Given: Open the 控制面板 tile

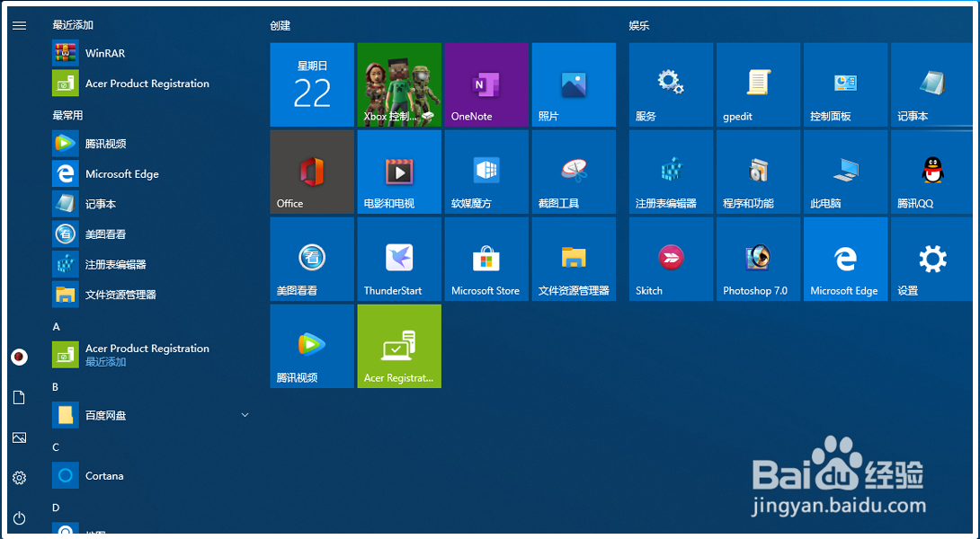Looking at the screenshot, I should pos(846,85).
